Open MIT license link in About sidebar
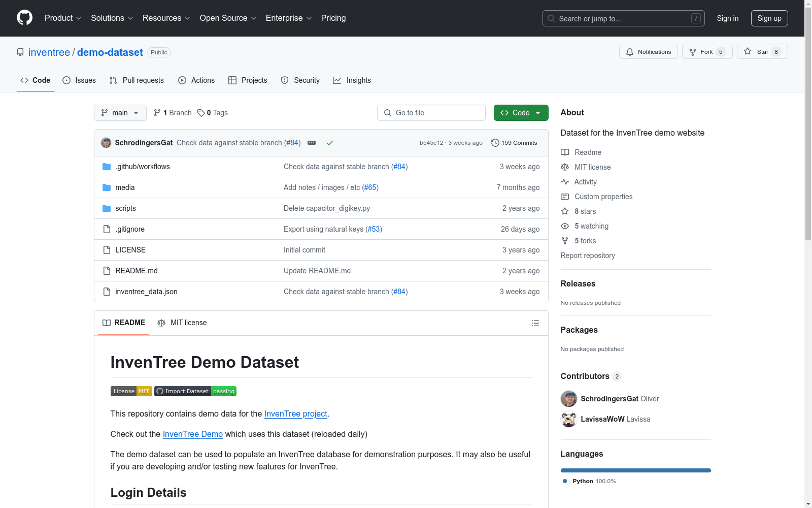Viewport: 812px width, 508px height. pyautogui.click(x=586, y=167)
